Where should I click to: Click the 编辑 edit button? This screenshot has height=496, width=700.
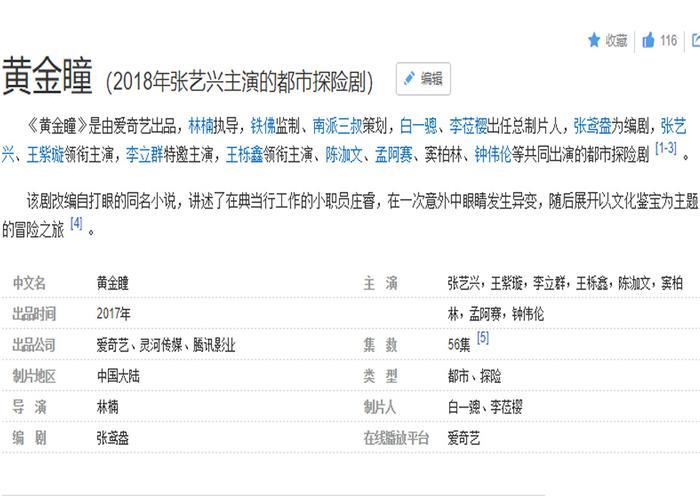point(423,79)
